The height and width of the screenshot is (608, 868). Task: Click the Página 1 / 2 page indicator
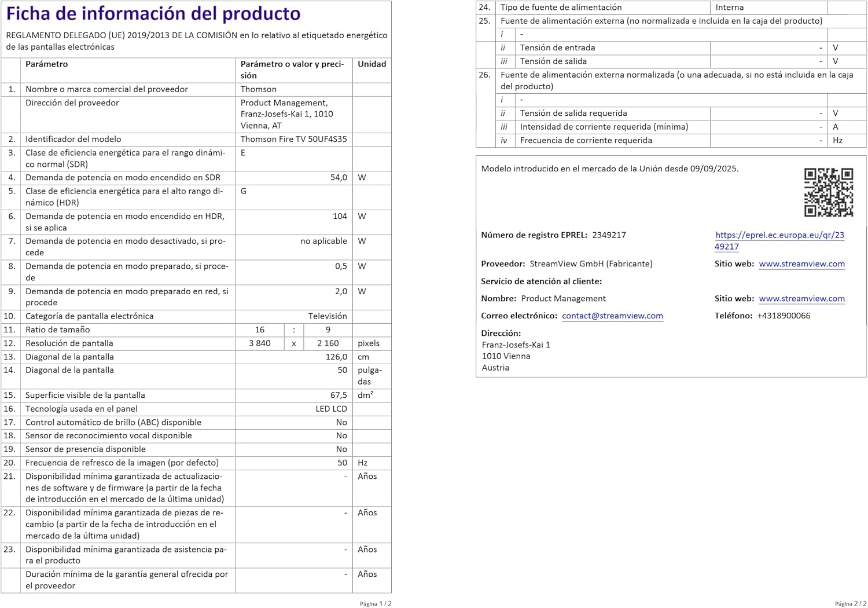click(376, 603)
